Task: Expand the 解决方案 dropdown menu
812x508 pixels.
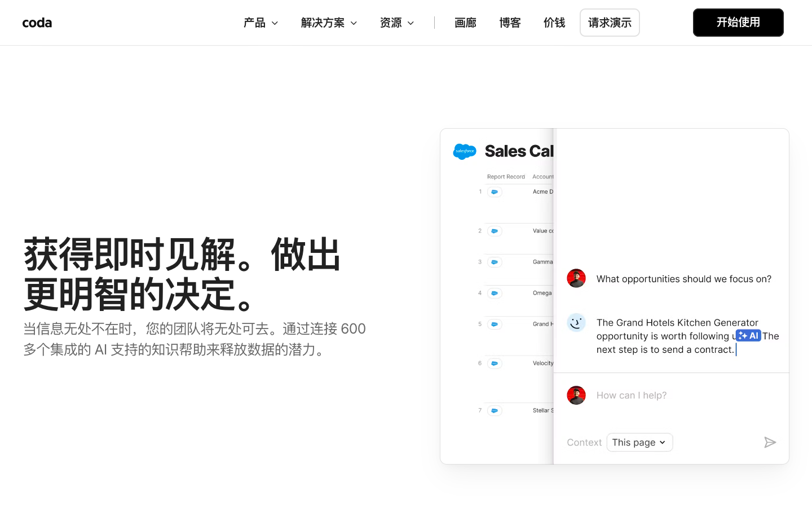Action: click(329, 23)
